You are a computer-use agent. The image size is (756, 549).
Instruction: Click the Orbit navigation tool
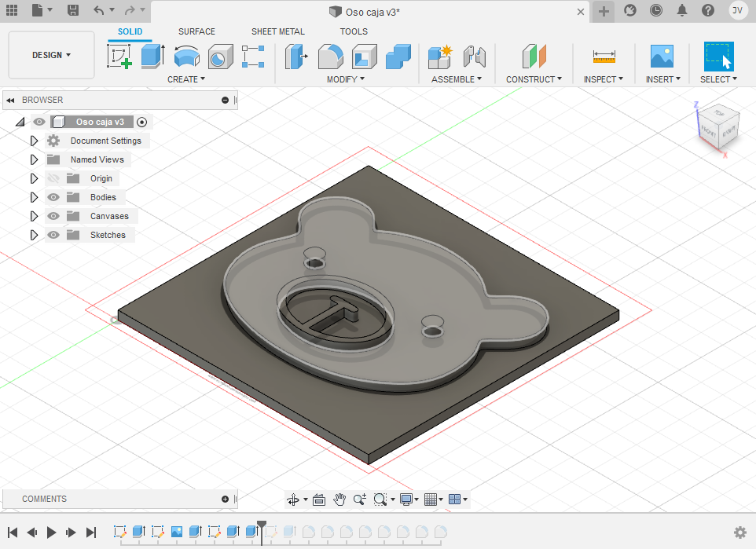[x=293, y=500]
